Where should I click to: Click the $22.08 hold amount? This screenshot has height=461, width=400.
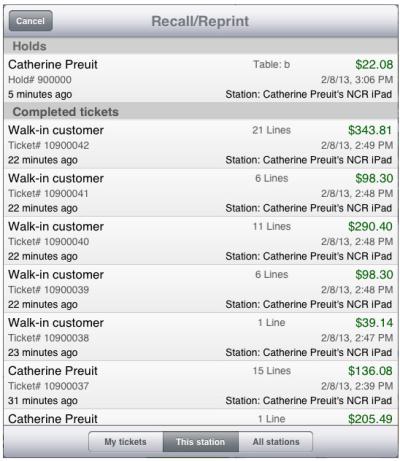click(374, 64)
